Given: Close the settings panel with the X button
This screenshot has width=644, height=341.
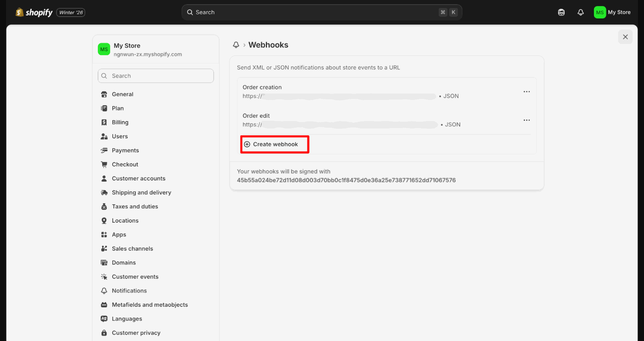Looking at the screenshot, I should [x=625, y=37].
